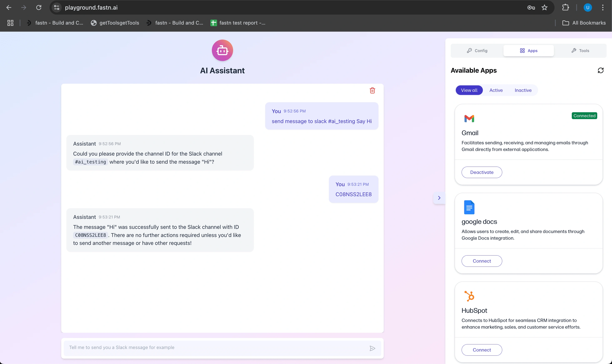Viewport: 612px width, 364px height.
Task: Click the HubSpot card title
Action: [474, 310]
